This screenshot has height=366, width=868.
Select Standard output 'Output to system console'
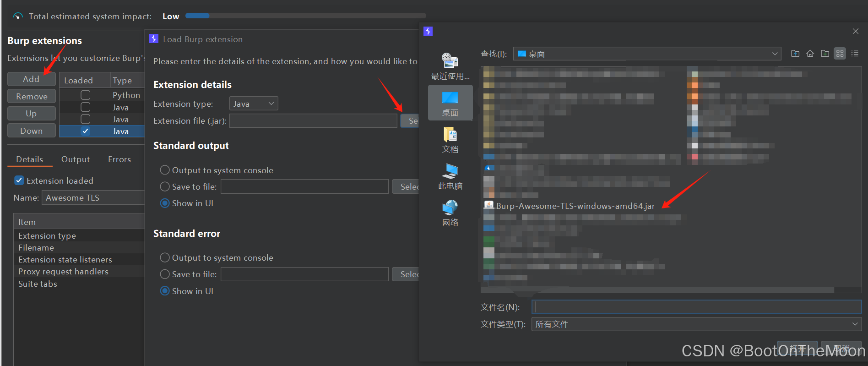point(165,170)
